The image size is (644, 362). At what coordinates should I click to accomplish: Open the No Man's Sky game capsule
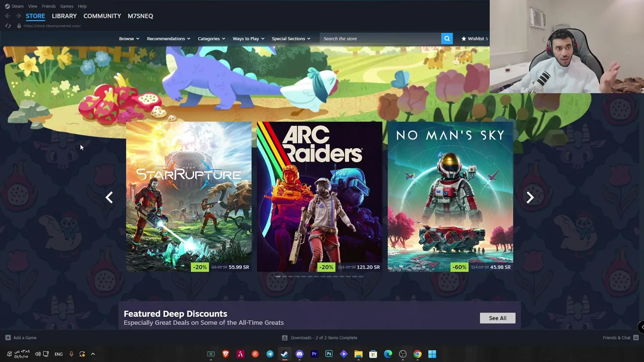point(450,197)
